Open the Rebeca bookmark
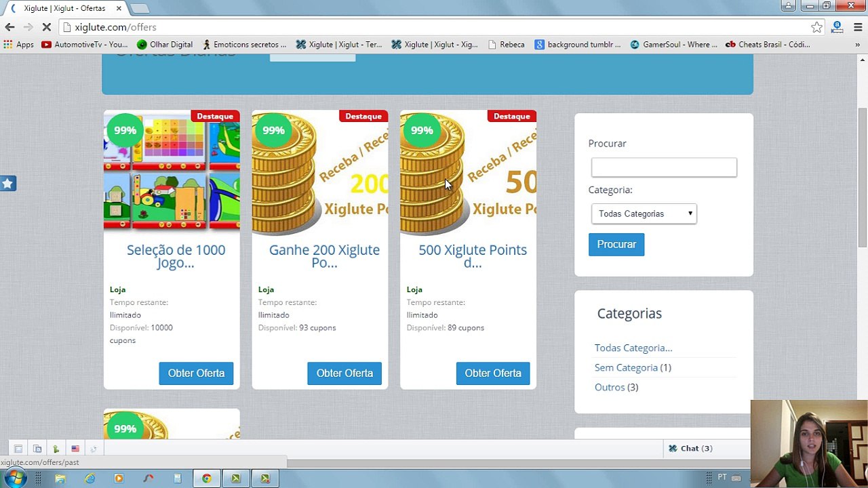 point(506,44)
